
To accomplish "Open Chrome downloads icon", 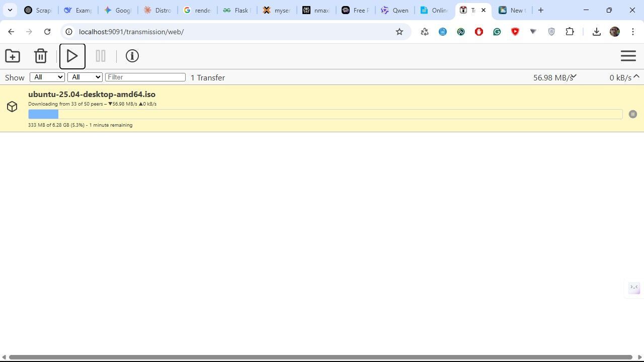I will [x=596, y=32].
